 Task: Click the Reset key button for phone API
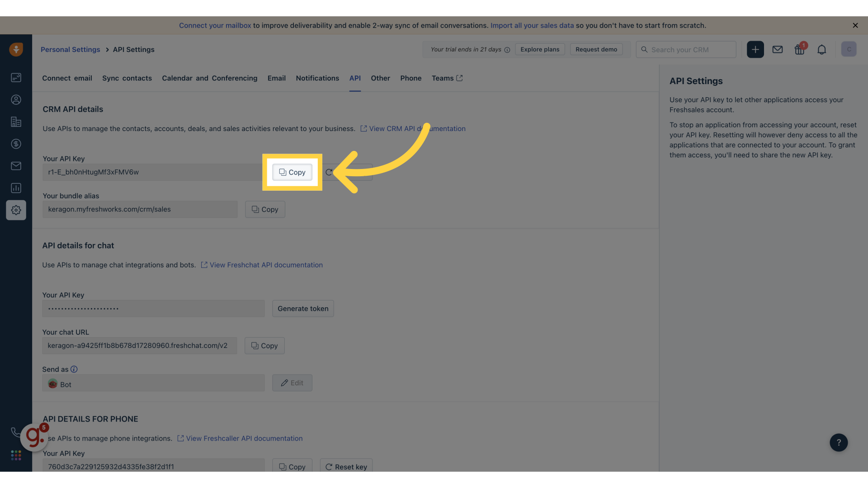point(346,466)
